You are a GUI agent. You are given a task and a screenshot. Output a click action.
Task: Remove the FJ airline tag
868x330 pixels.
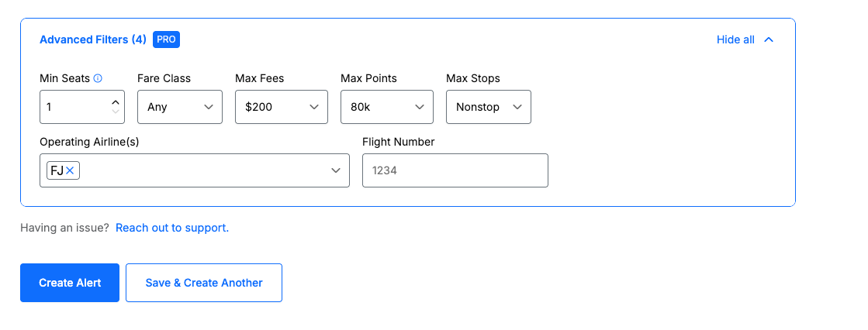click(71, 170)
